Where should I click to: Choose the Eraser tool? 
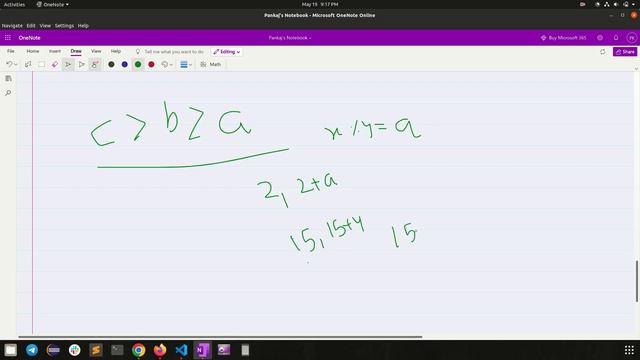[x=55, y=64]
